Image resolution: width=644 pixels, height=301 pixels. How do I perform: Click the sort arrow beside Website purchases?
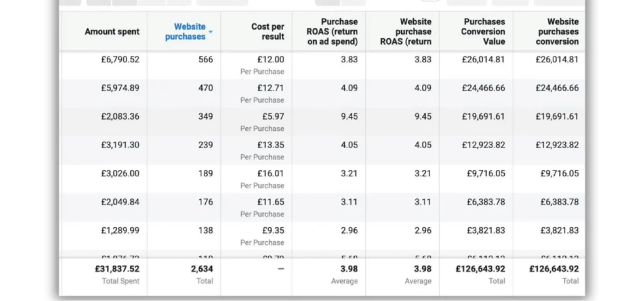211,31
